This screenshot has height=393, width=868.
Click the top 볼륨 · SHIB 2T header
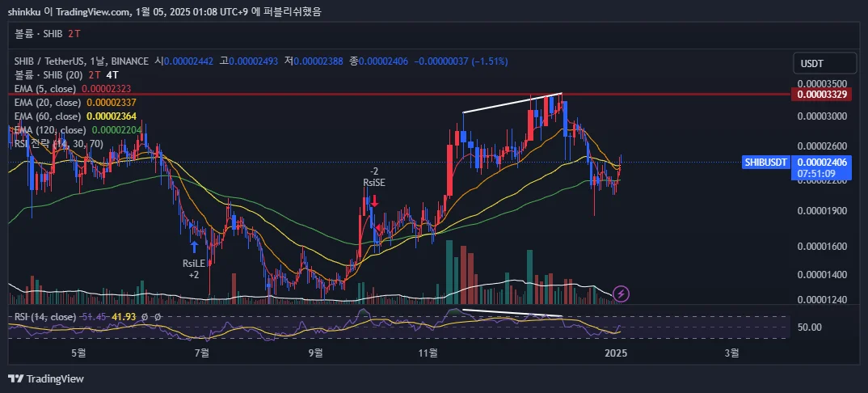coord(48,34)
